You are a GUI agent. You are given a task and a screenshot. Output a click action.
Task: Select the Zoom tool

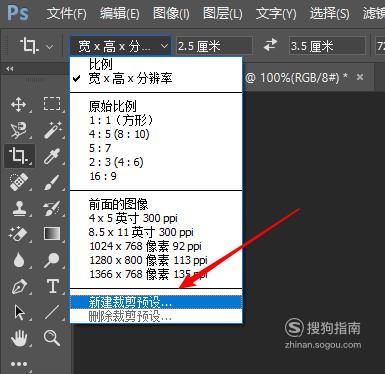(52, 338)
